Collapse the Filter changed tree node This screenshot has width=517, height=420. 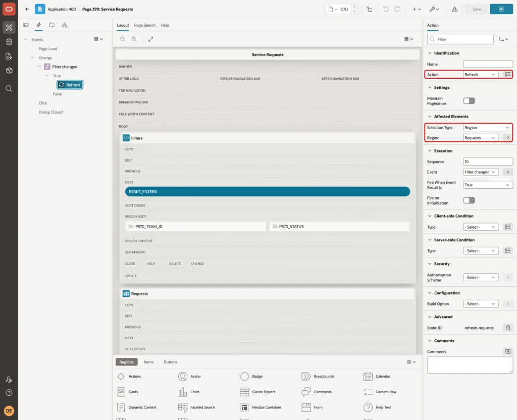pyautogui.click(x=39, y=67)
